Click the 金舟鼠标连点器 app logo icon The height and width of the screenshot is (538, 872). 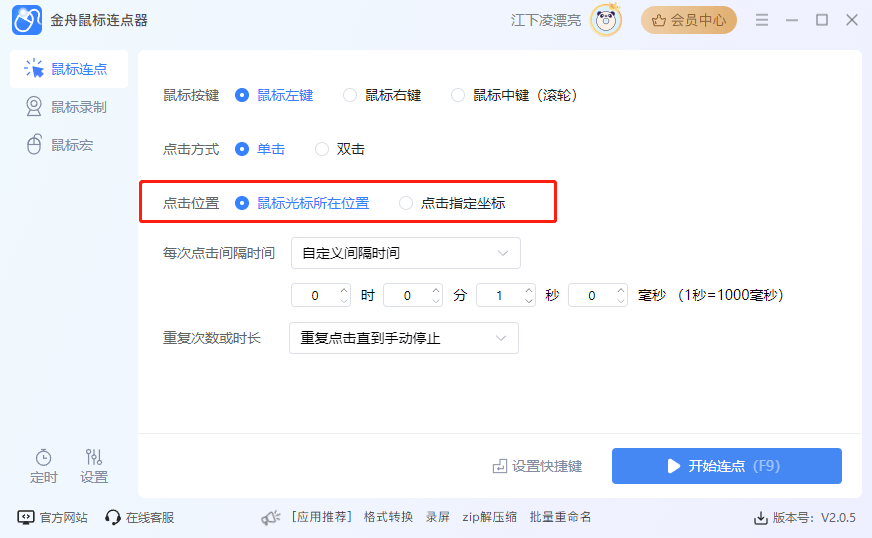click(27, 20)
